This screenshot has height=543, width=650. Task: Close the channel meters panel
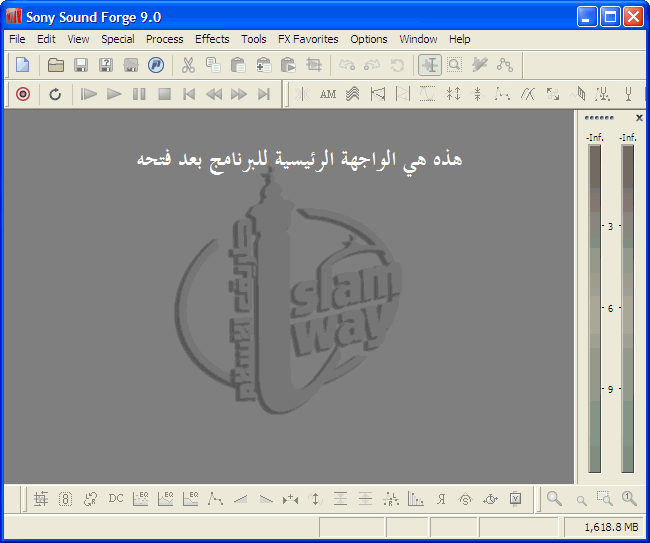coord(639,118)
